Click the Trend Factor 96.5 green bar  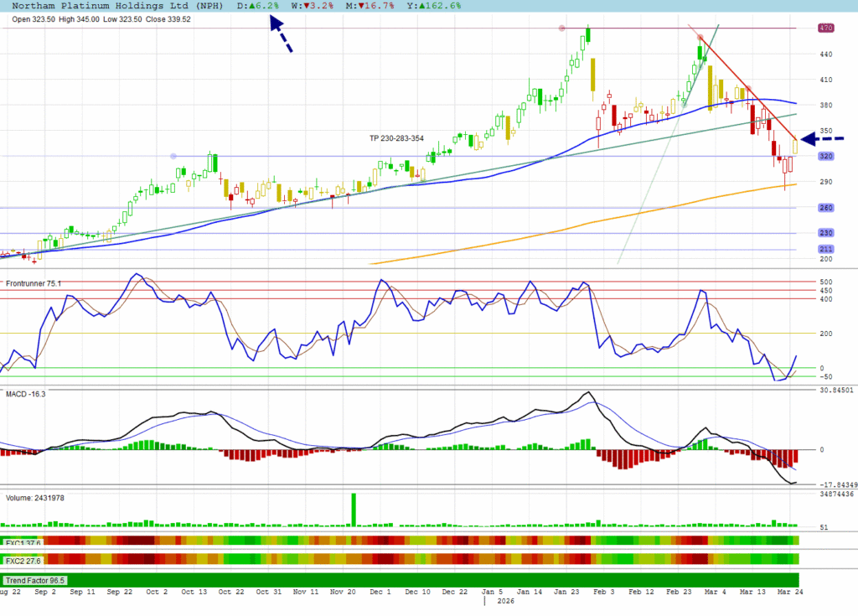point(399,580)
